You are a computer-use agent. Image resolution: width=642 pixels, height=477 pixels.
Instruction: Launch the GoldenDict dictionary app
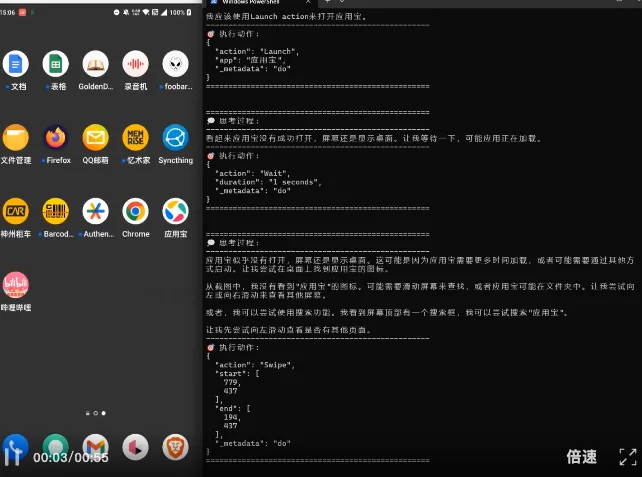(x=96, y=65)
